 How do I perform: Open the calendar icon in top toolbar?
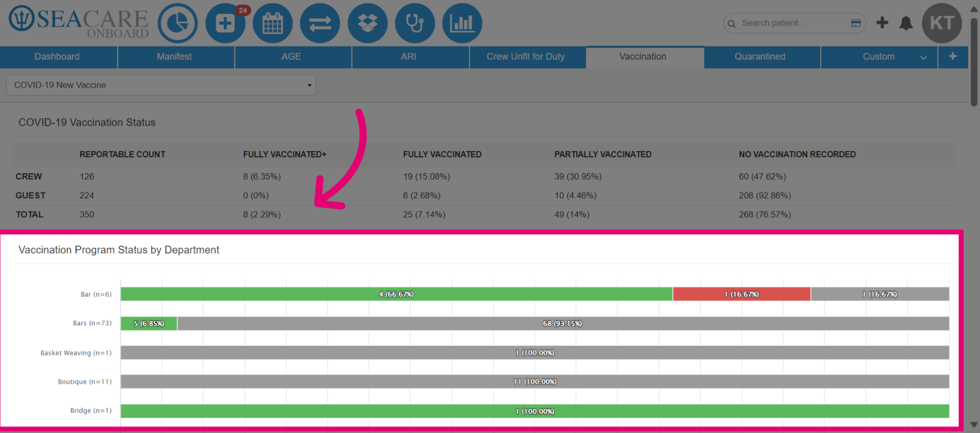273,23
